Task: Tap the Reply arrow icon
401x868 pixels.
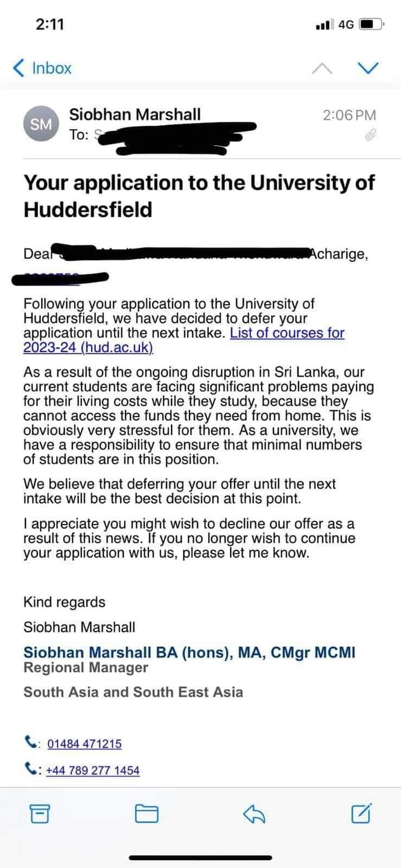Action: tap(254, 815)
